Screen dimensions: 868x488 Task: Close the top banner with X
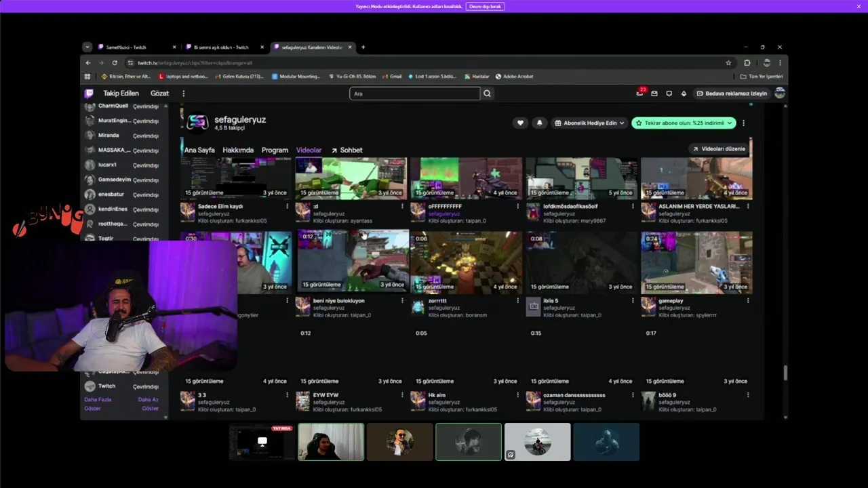pos(859,6)
